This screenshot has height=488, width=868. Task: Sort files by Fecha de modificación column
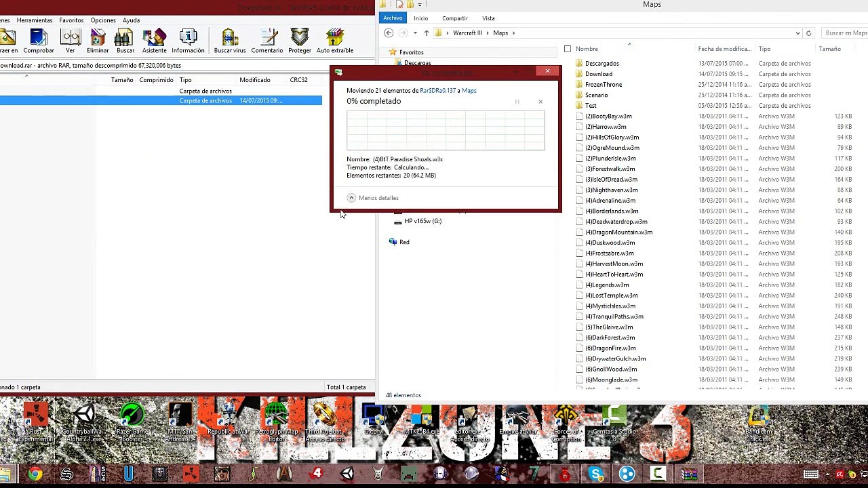click(x=724, y=49)
